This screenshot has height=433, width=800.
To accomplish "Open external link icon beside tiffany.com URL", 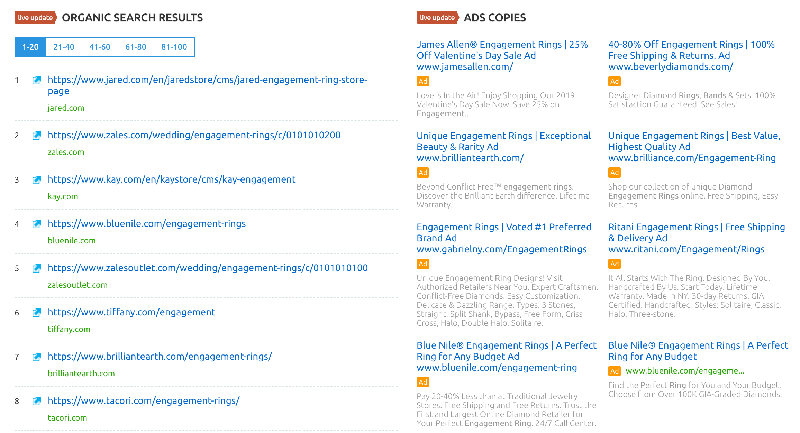I will (37, 313).
